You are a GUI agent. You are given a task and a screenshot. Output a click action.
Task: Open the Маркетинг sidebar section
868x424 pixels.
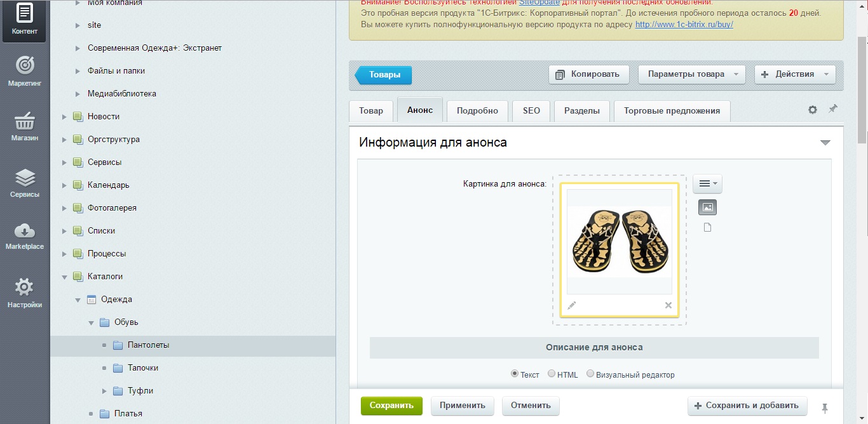24,71
